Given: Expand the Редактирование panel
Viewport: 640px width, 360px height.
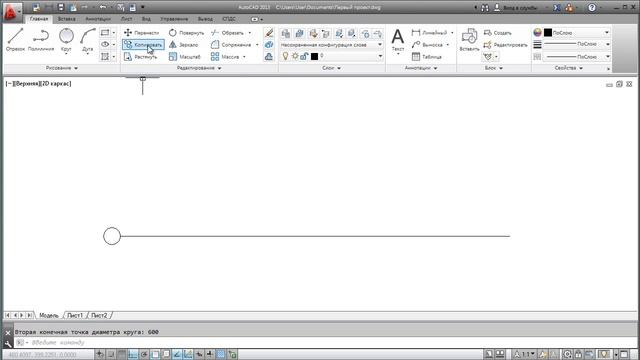Looking at the screenshot, I should click(x=199, y=68).
